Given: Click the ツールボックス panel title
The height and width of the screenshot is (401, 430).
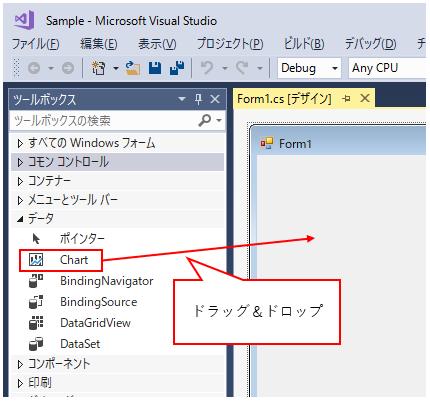Looking at the screenshot, I should pos(45,100).
